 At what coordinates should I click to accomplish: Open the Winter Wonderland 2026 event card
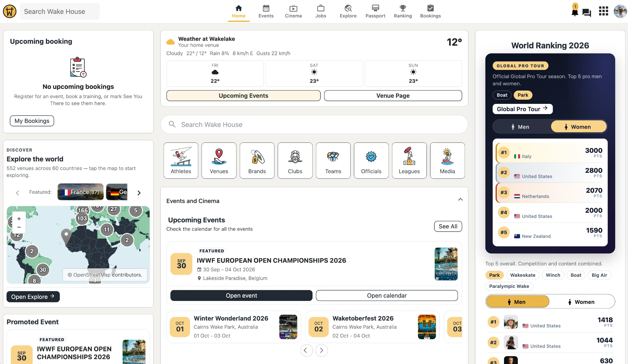[x=234, y=327]
